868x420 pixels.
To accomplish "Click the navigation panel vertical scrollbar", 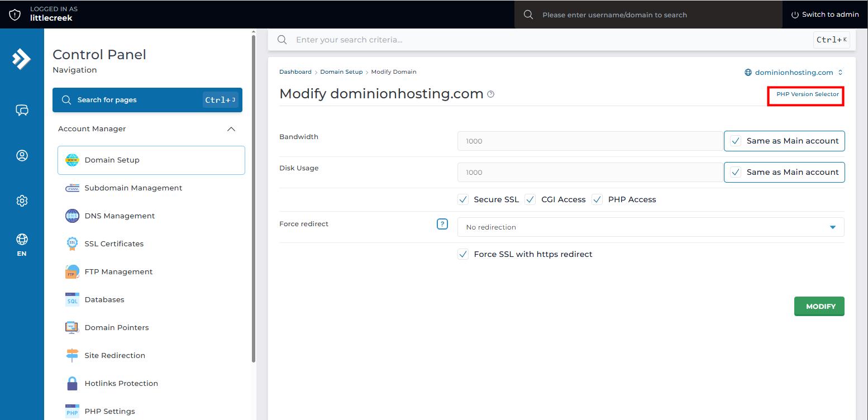I will click(254, 195).
